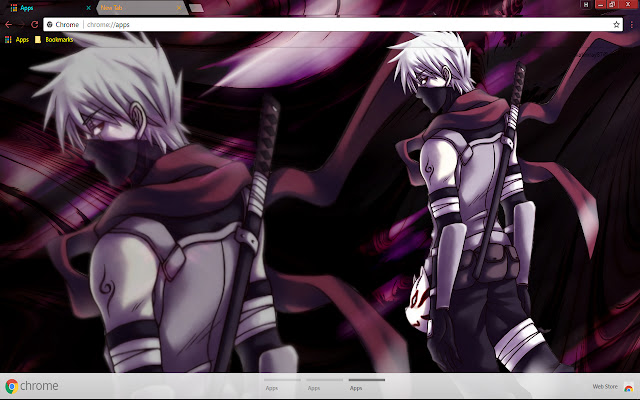Select the leftmost Apps page indicator
This screenshot has width=640, height=400.
[x=282, y=385]
